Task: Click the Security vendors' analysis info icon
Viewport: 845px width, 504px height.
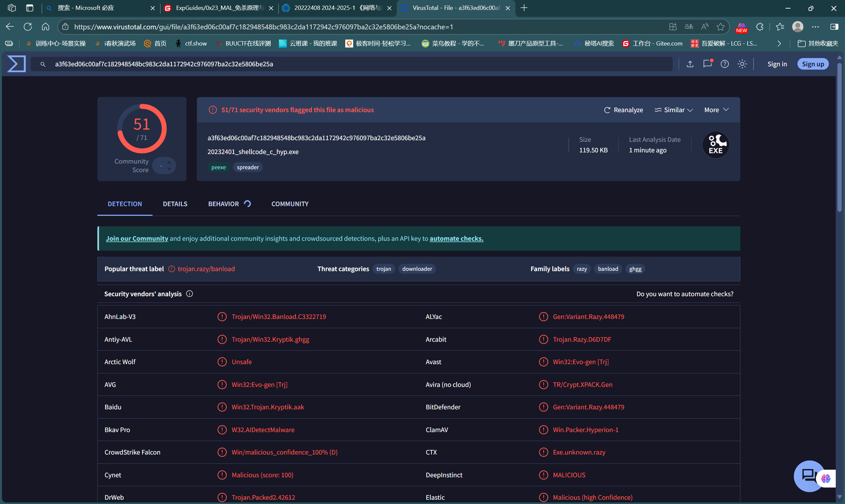Action: 189,294
